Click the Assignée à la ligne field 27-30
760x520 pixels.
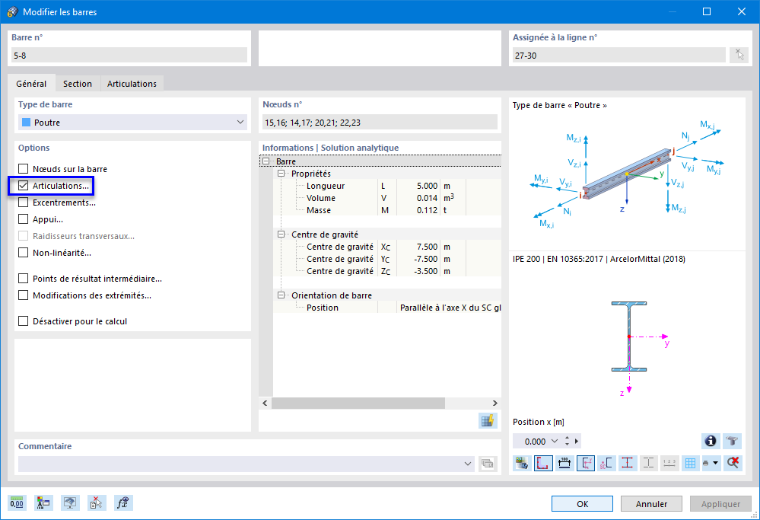[x=619, y=55]
